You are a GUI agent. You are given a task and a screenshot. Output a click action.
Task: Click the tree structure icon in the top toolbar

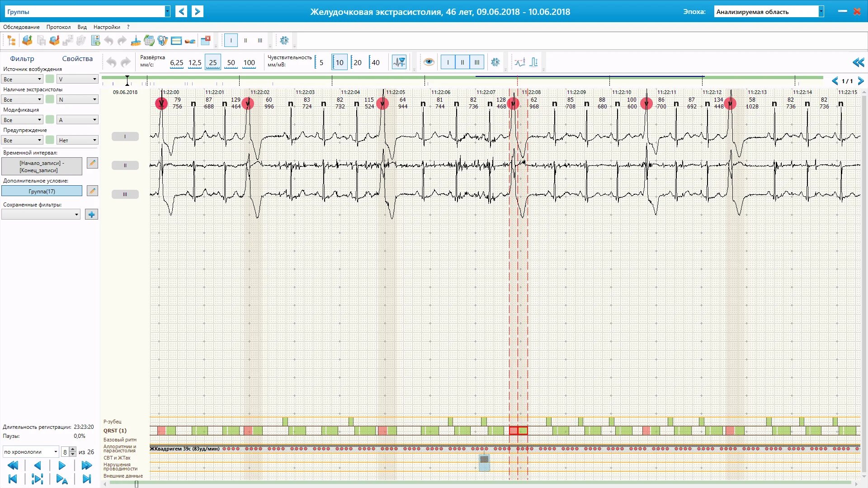12,41
